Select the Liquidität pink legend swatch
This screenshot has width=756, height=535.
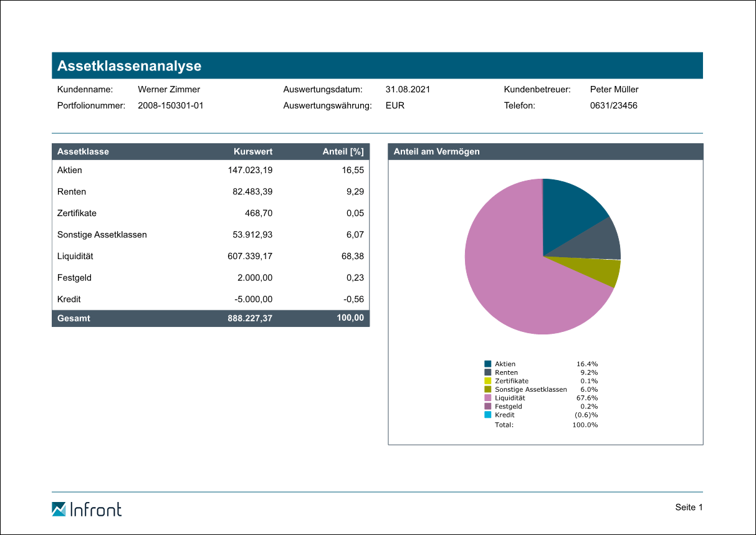click(x=488, y=397)
